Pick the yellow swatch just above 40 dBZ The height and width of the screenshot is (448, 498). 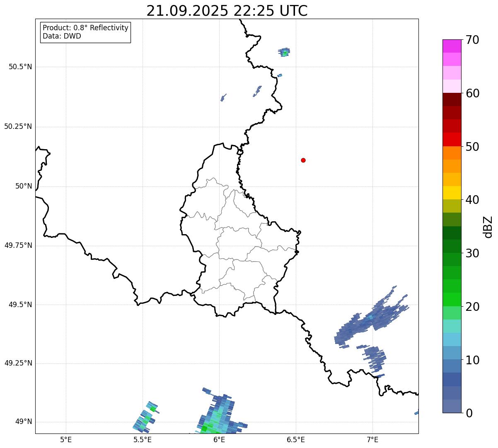(452, 193)
